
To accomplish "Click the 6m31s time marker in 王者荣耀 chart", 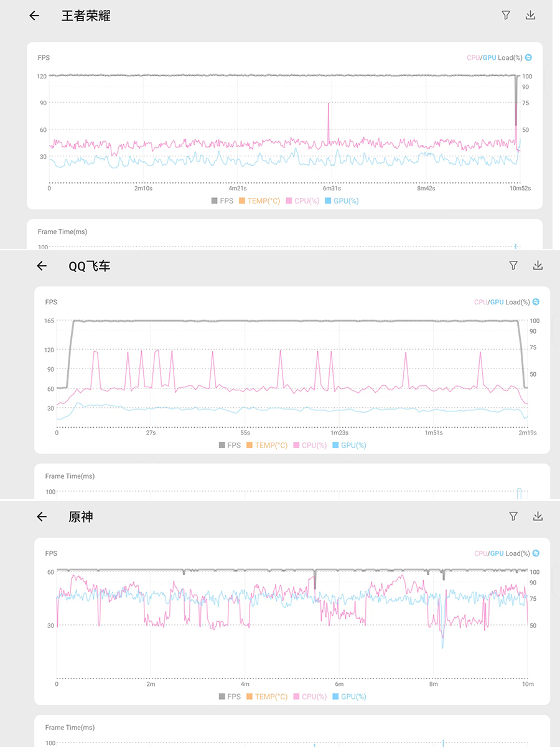I will click(331, 188).
